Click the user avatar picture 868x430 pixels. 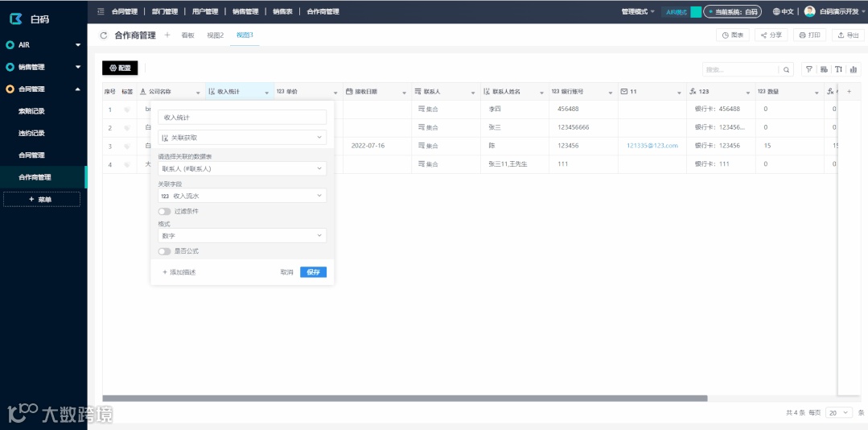tap(809, 11)
